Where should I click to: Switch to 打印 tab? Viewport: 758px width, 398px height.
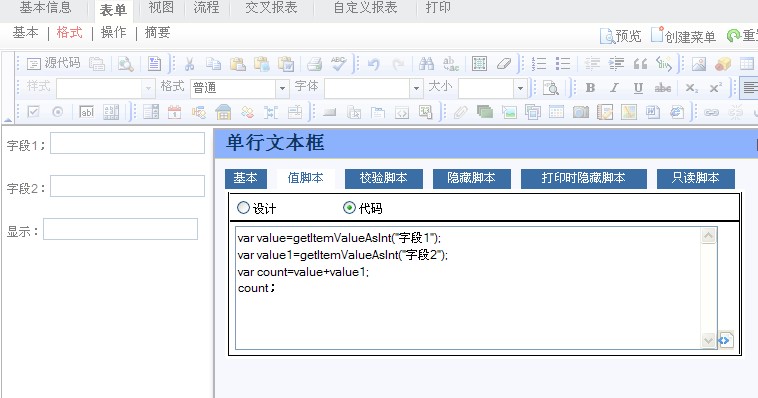coord(438,8)
